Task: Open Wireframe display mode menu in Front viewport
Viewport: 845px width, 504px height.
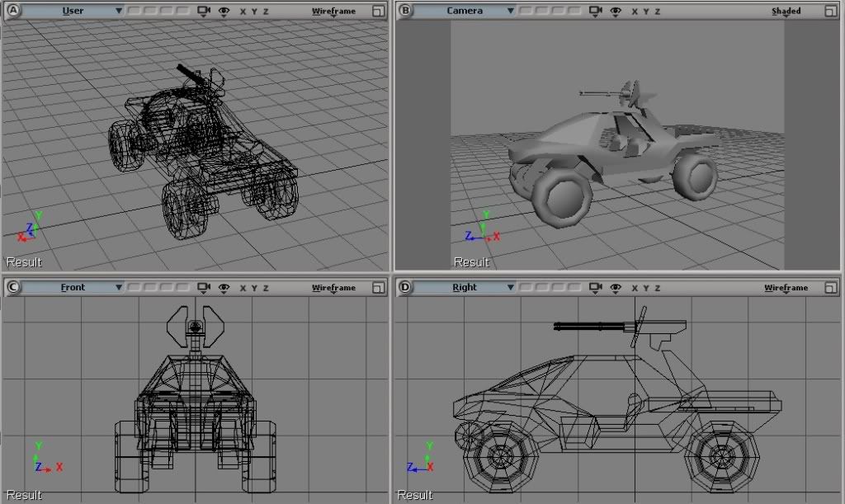Action: click(333, 288)
